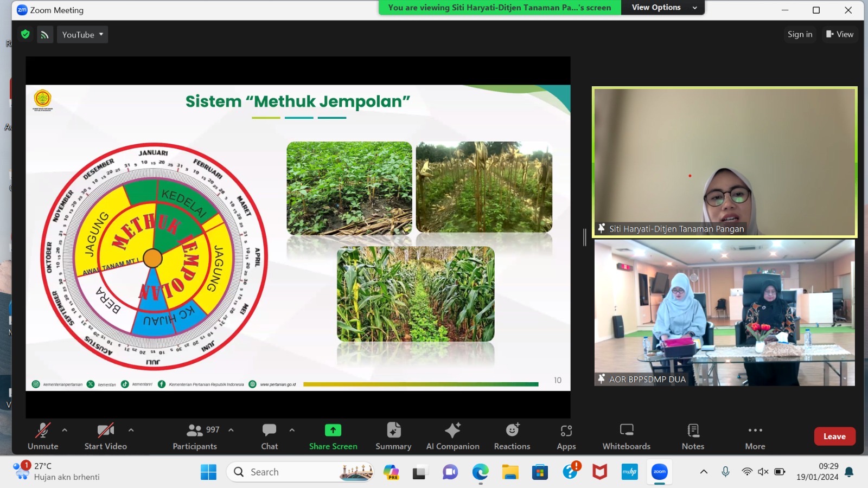Image resolution: width=868 pixels, height=488 pixels.
Task: Open Whiteboards in Zoom toolbar
Action: coord(626,436)
